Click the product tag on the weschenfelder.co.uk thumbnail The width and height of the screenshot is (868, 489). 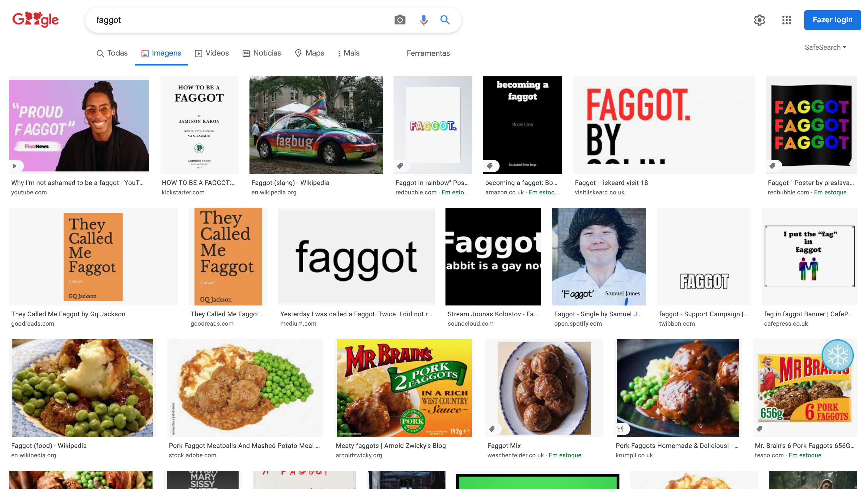(x=493, y=429)
